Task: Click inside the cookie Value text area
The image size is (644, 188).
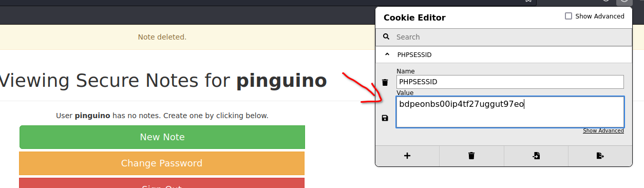Action: (x=510, y=111)
